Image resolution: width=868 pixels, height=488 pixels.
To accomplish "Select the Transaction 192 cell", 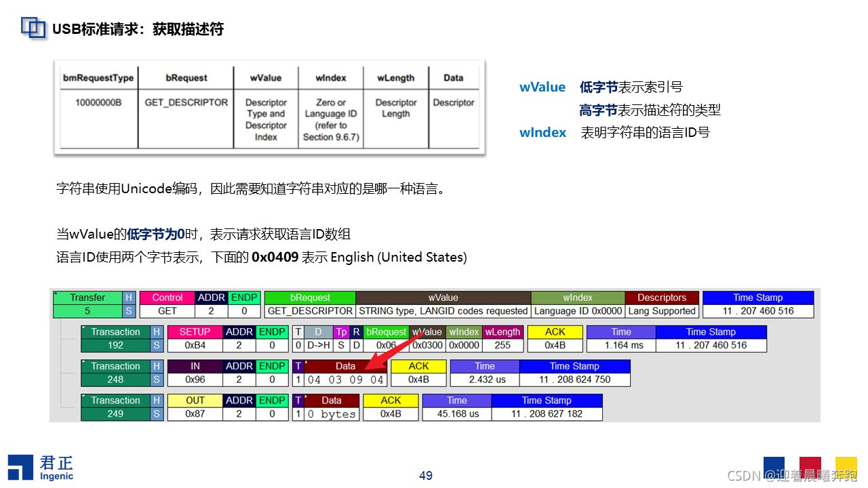I will 115,338.
